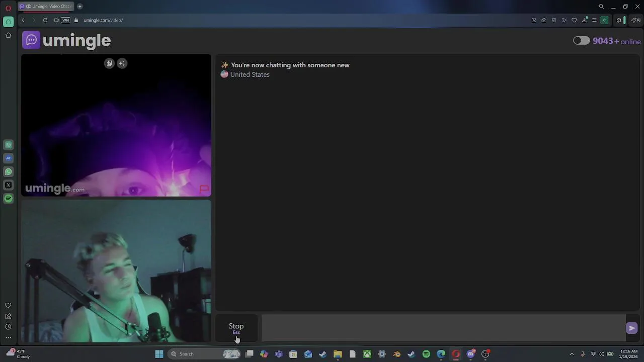Click the send/flow arrow icon in the toolbar
The width and height of the screenshot is (644, 362).
pos(564,20)
